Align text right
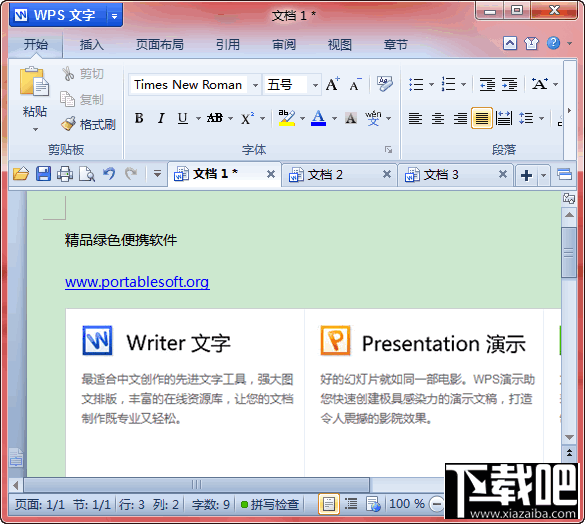This screenshot has width=585, height=524. [460, 119]
